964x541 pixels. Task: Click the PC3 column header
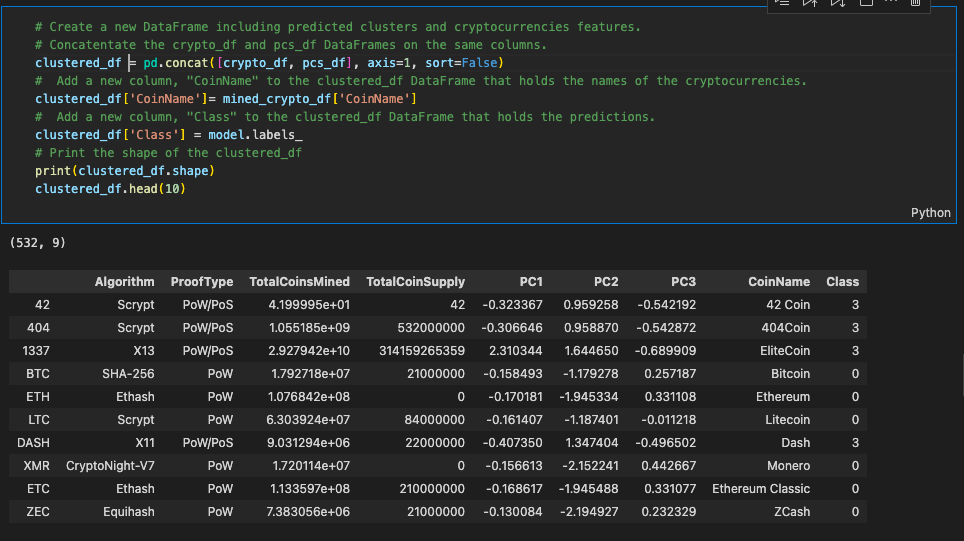coord(684,282)
